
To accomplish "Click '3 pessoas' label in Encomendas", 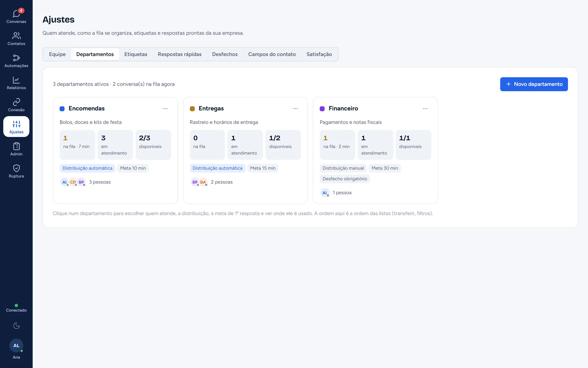I will click(100, 182).
